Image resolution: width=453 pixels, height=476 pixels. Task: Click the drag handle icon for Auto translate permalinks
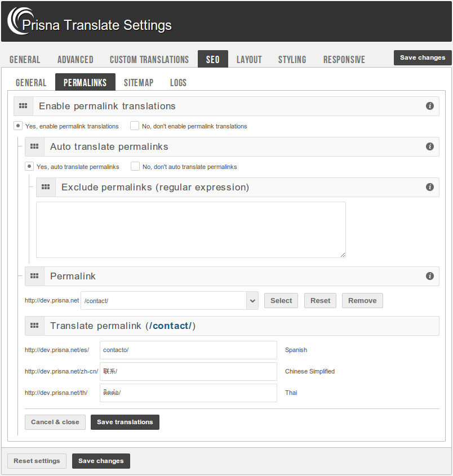34,146
